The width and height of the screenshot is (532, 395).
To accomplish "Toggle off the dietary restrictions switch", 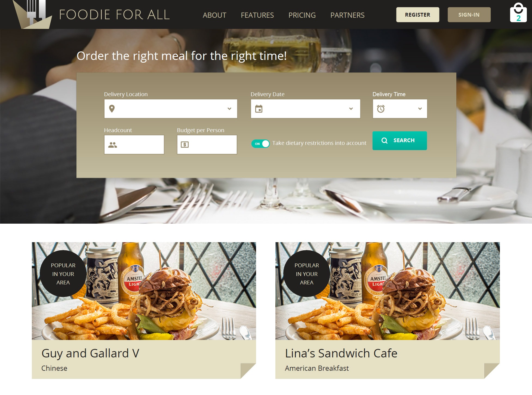I will click(260, 144).
